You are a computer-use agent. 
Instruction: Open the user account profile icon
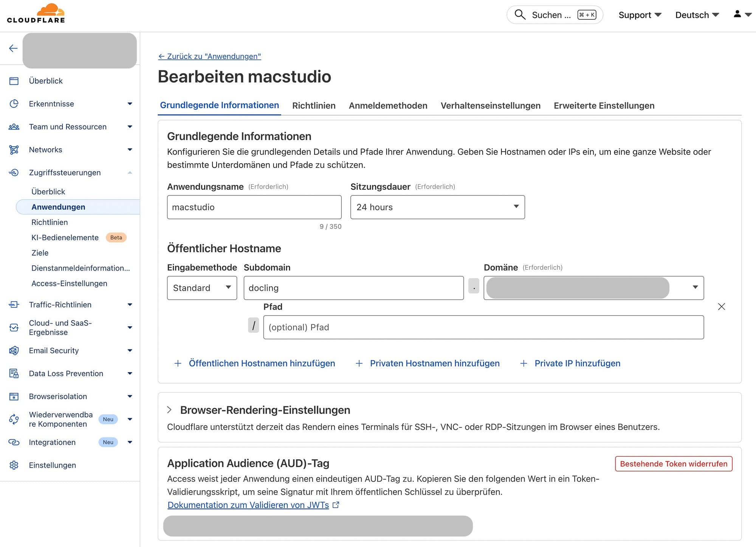point(737,14)
